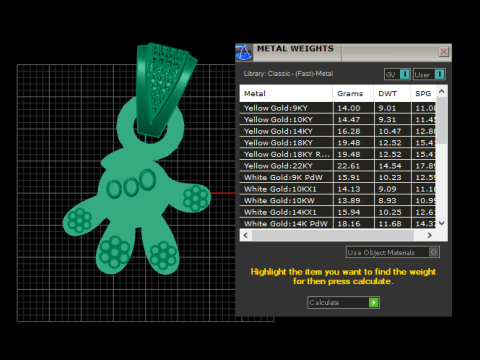Click the 16.28 grams value
Screen dimensions: 480x360
349,131
